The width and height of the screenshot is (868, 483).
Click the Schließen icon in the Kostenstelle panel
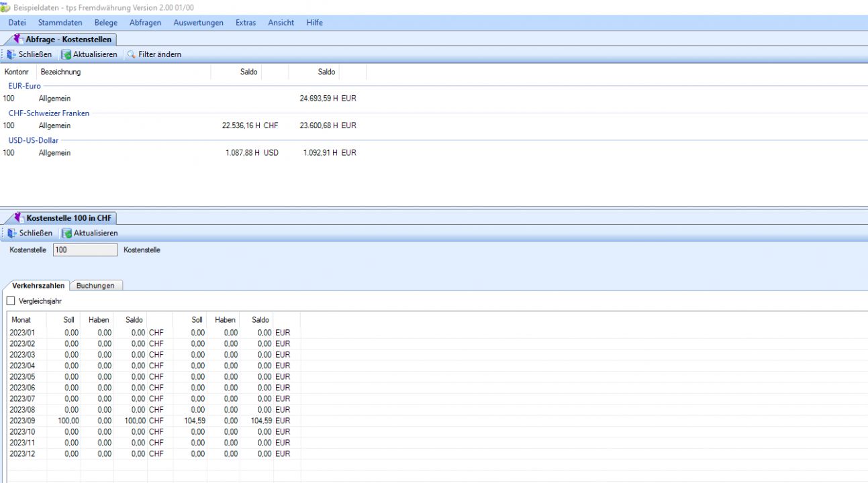(x=12, y=233)
